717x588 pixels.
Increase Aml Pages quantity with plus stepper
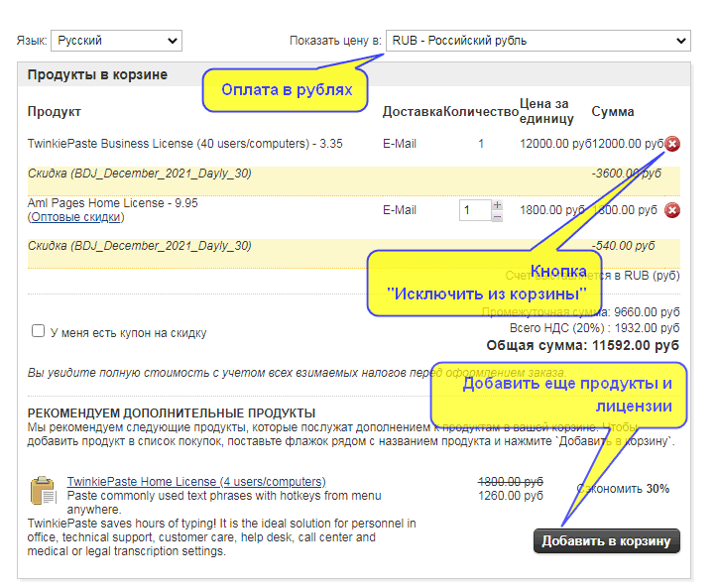497,205
